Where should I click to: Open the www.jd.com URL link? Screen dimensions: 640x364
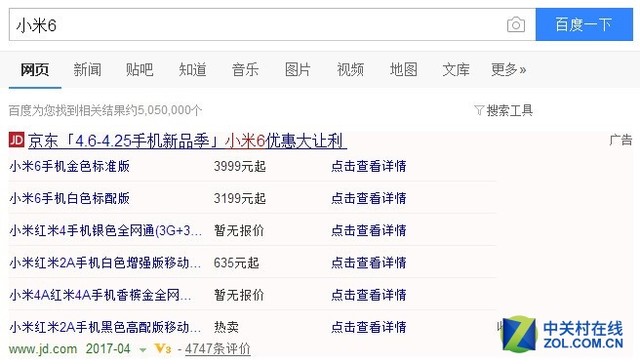click(43, 349)
